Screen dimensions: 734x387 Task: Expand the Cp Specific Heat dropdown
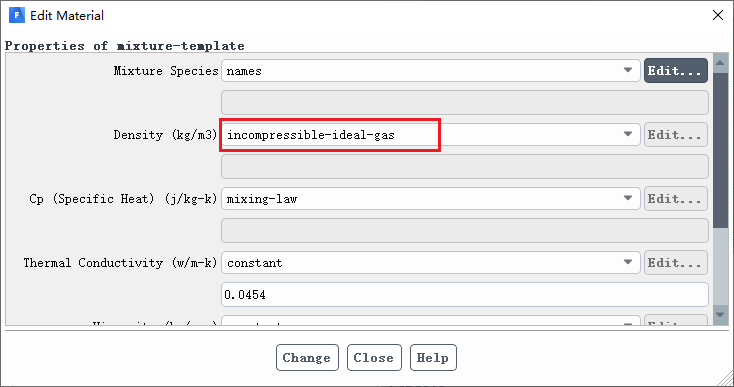pos(431,198)
